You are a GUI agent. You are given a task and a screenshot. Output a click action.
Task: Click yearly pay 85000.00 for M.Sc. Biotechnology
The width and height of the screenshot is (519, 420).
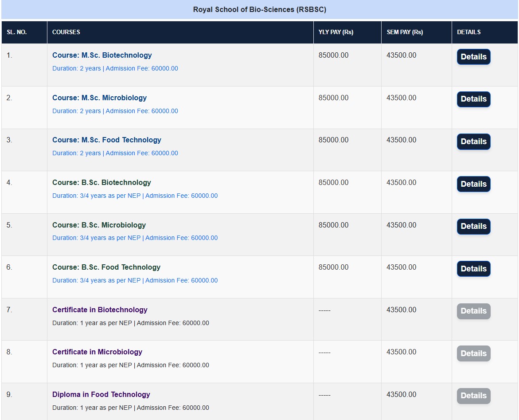(x=333, y=55)
